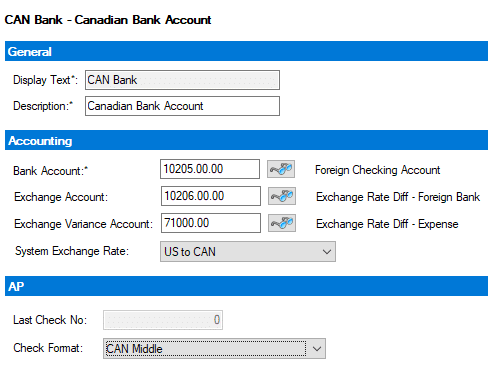Click the Bank Account number field
The width and height of the screenshot is (488, 372).
click(x=210, y=169)
